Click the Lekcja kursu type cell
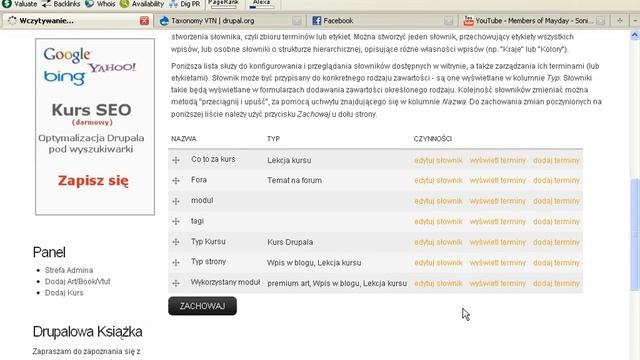 [x=289, y=160]
